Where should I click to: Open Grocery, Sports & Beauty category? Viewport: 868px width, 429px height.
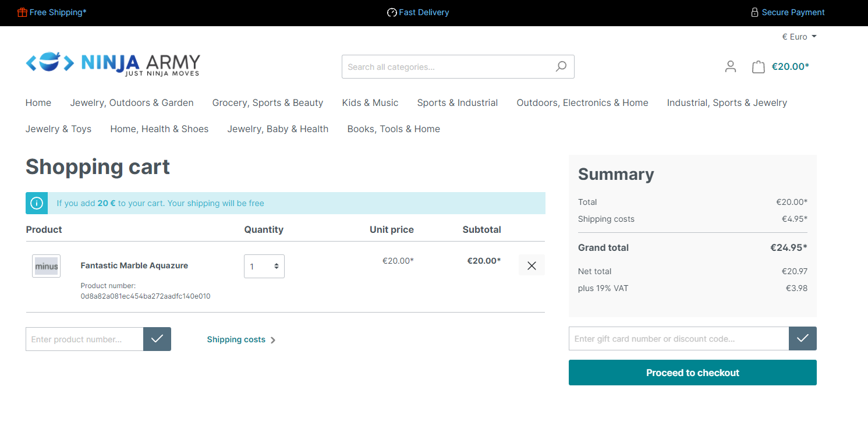pos(268,102)
